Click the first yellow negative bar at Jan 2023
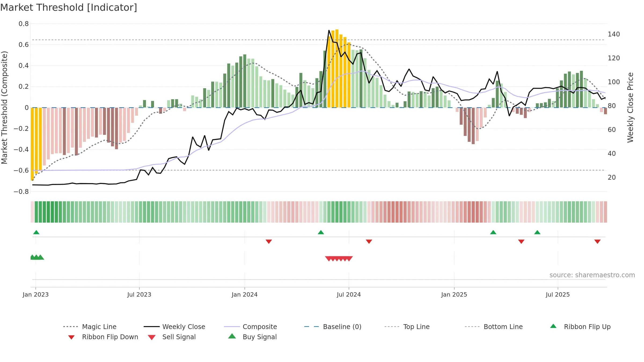 coord(32,144)
